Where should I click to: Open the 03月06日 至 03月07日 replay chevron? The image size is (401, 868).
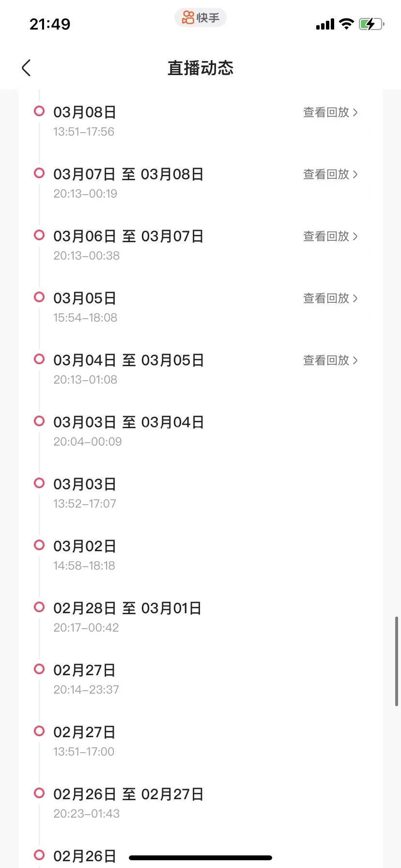coord(355,236)
